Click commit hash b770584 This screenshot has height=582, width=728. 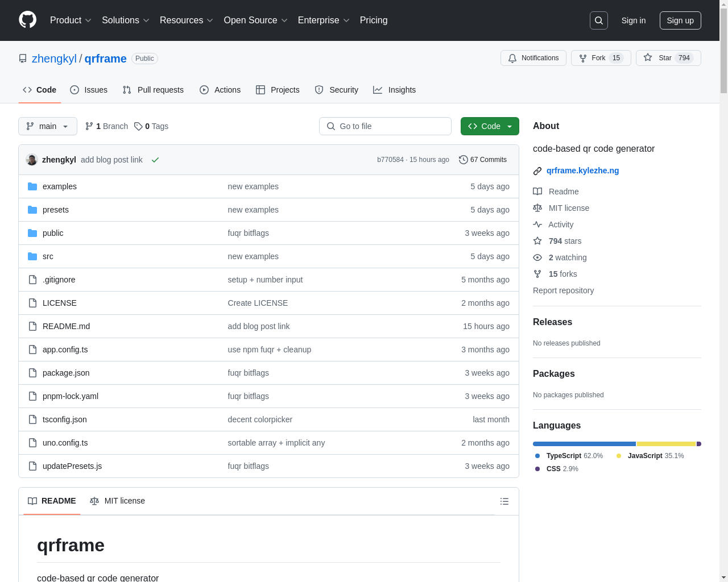coord(390,160)
